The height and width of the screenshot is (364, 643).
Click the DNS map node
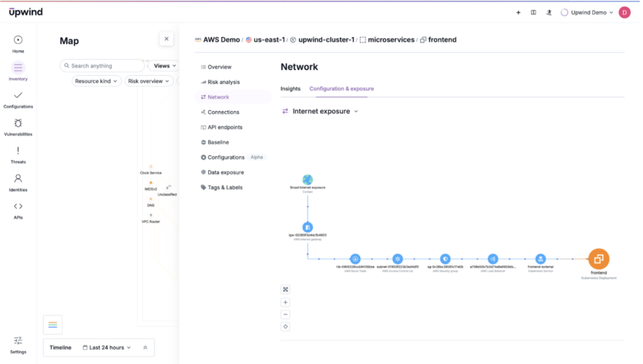pyautogui.click(x=151, y=199)
